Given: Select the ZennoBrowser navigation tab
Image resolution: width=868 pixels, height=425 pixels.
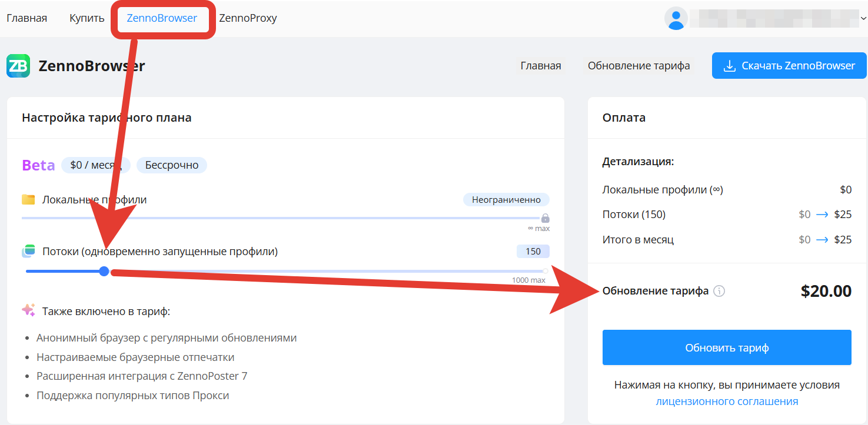Looking at the screenshot, I should (162, 18).
